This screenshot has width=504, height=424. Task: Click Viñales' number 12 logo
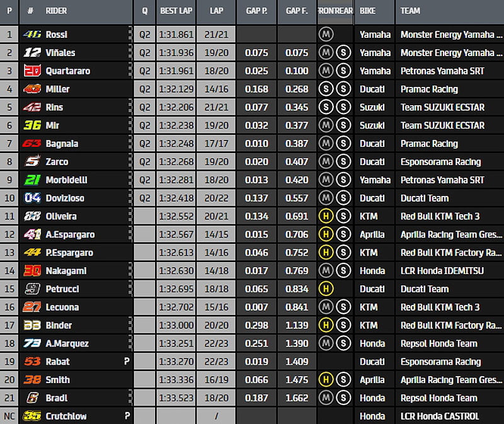pos(32,52)
